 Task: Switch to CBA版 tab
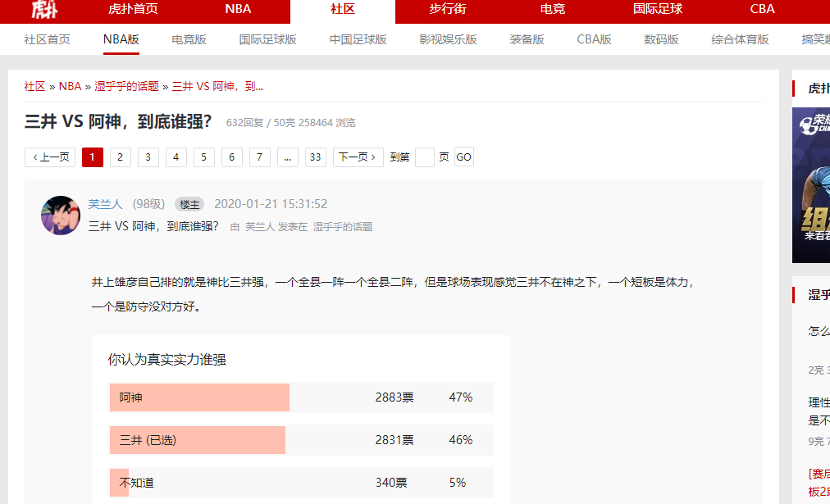[594, 39]
